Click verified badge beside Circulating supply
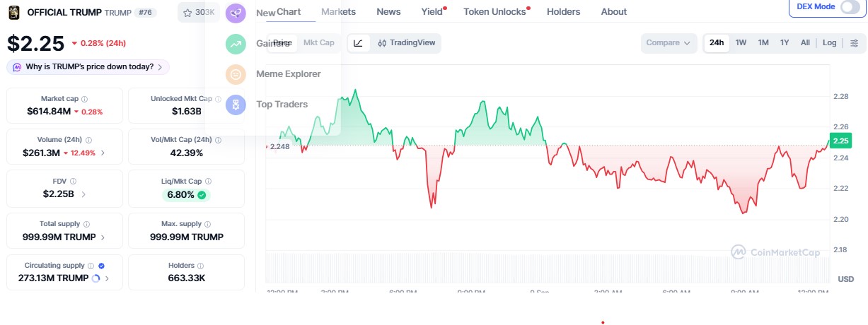The width and height of the screenshot is (868, 325). coord(101,266)
